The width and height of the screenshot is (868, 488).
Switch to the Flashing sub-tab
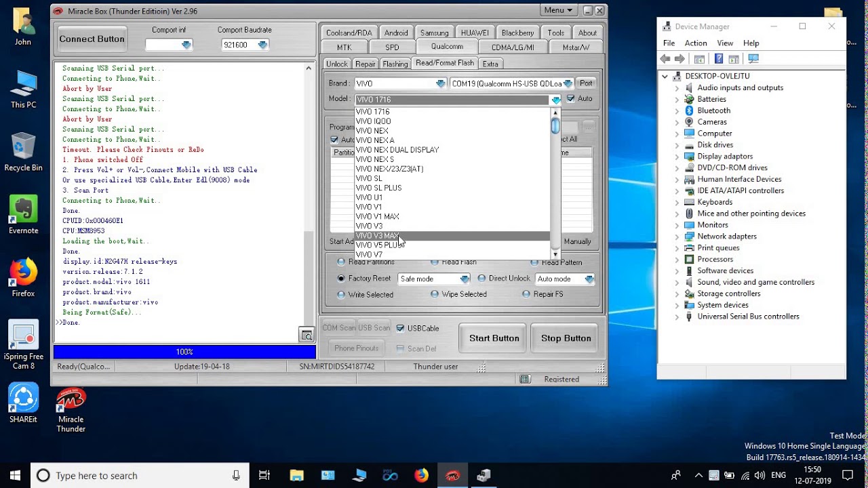coord(395,64)
